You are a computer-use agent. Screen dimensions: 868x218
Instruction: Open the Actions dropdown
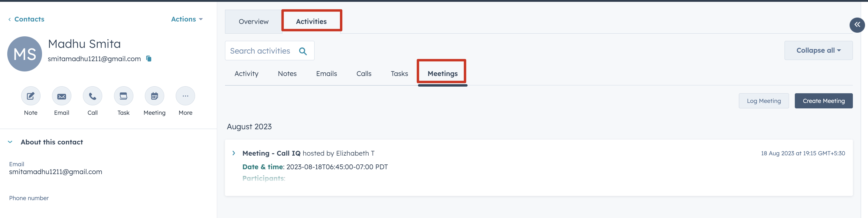pyautogui.click(x=187, y=19)
